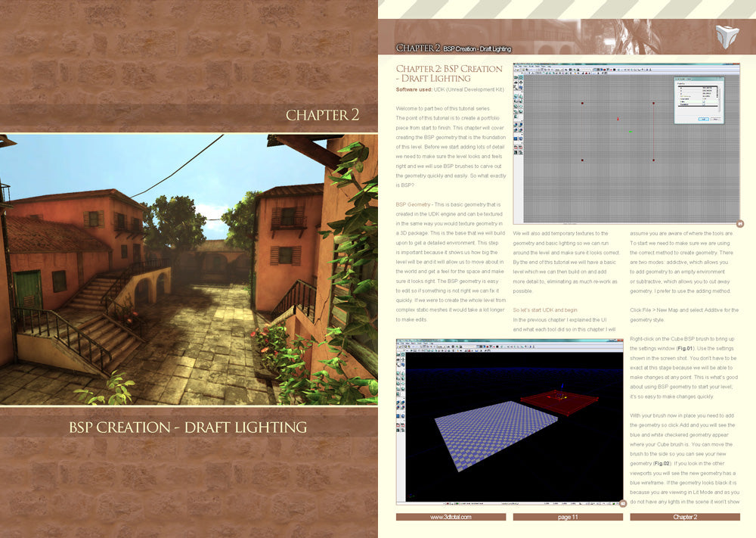Click the Build button in the Brush Builder dialog
The image size is (756, 538).
(x=704, y=119)
